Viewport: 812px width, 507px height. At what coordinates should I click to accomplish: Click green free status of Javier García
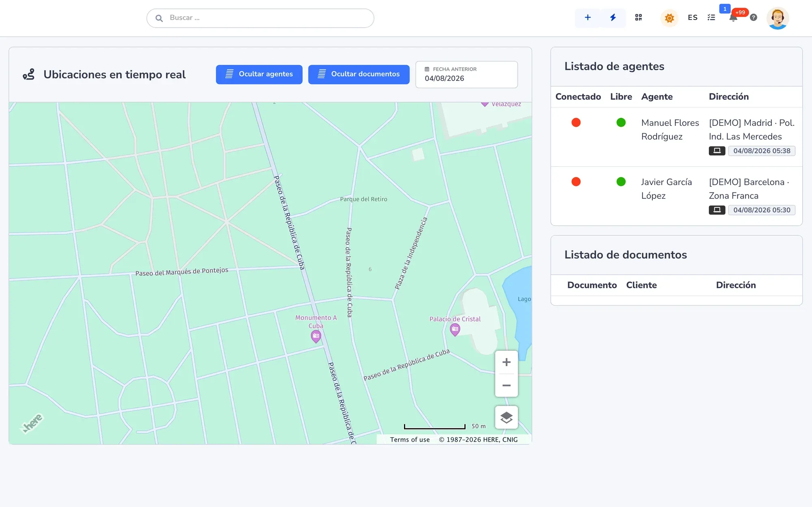tap(621, 182)
